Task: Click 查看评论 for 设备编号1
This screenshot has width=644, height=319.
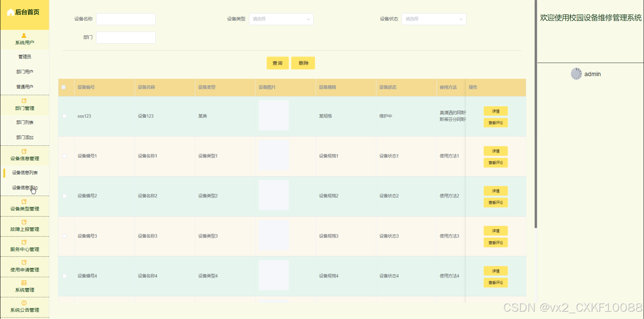Action: click(496, 163)
